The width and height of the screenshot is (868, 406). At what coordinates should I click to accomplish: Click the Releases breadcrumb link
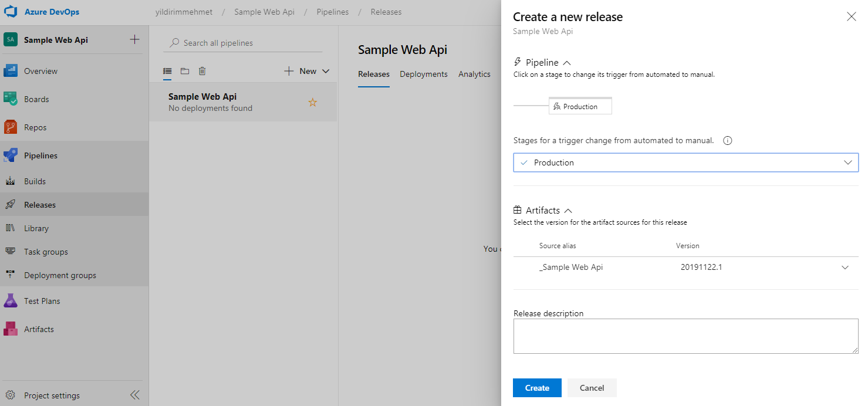point(386,12)
